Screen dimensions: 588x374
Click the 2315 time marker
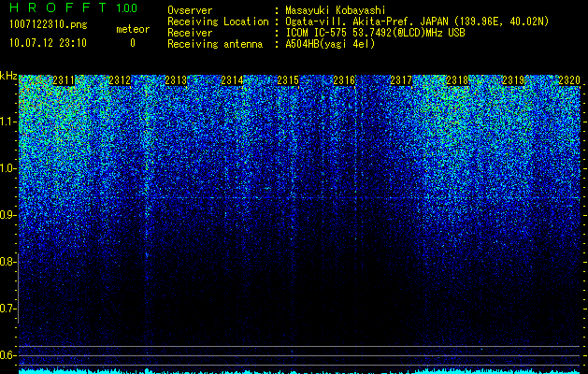(288, 80)
